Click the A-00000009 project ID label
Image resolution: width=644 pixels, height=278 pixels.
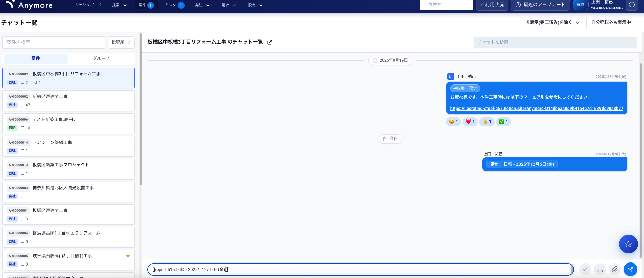coord(18,74)
